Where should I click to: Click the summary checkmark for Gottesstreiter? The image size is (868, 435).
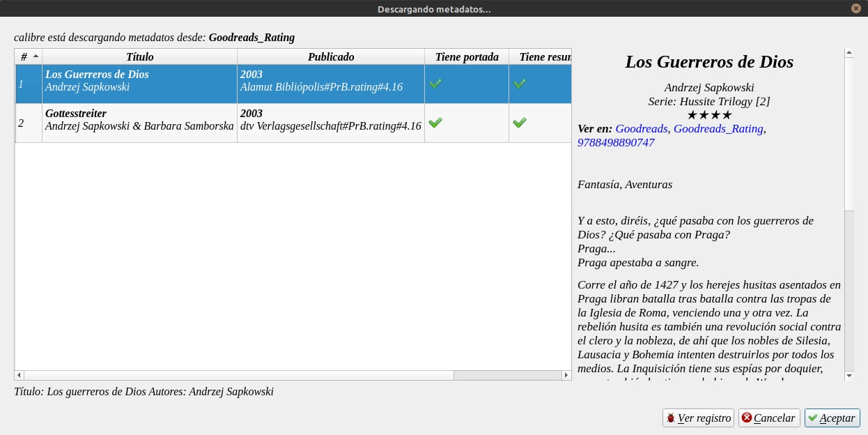point(519,123)
